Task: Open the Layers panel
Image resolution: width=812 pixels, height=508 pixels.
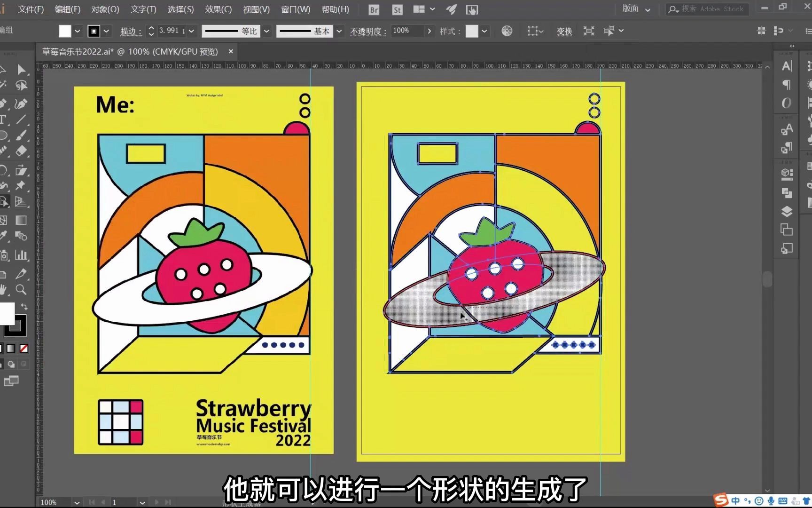Action: coord(786,212)
